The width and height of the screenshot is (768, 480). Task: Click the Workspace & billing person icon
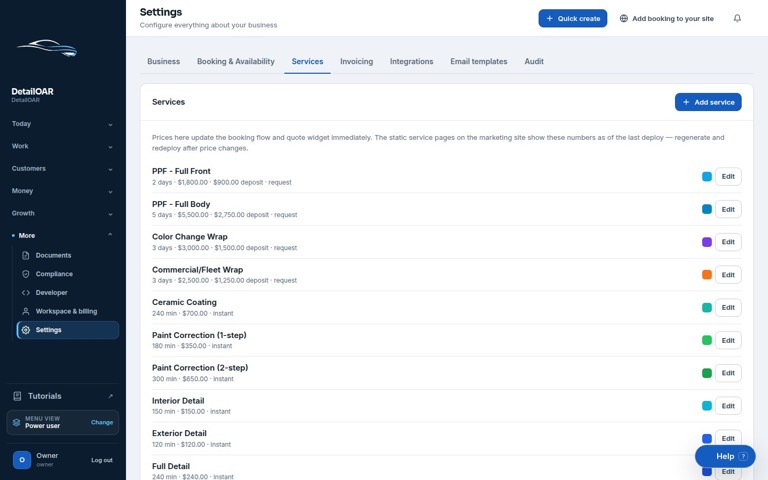[x=25, y=311]
